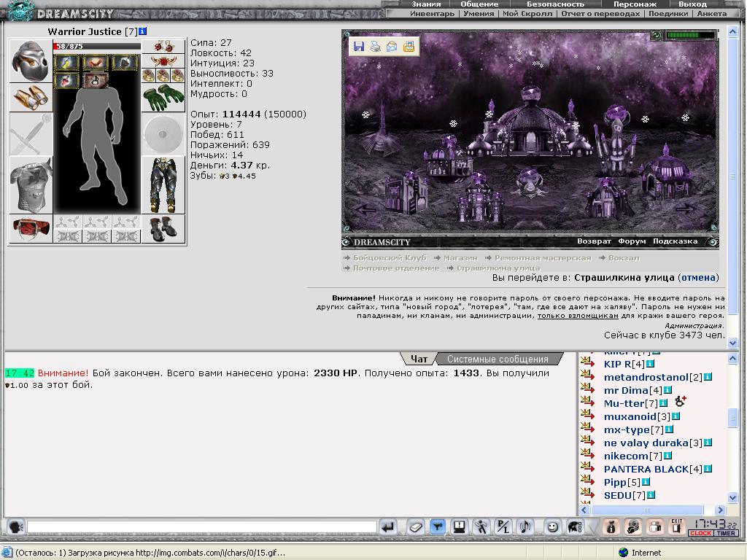747x560 pixels.
Task: Click the user list horizontal scrollbar
Action: point(646,510)
